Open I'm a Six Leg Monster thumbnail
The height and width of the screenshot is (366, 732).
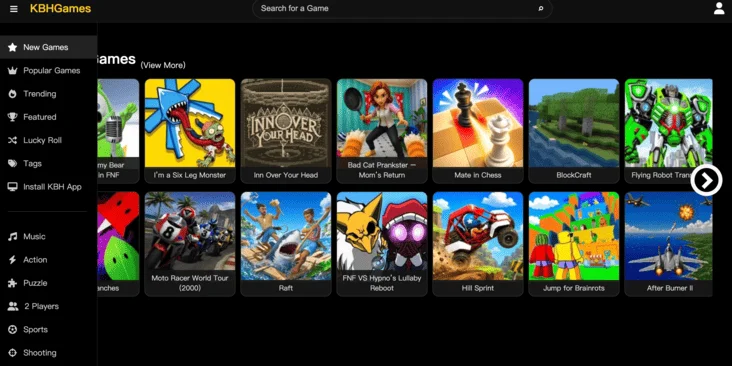point(190,123)
